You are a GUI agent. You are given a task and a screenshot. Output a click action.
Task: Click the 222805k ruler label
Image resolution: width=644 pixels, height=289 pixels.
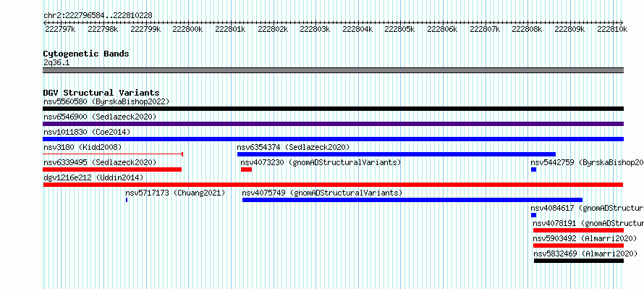(399, 29)
